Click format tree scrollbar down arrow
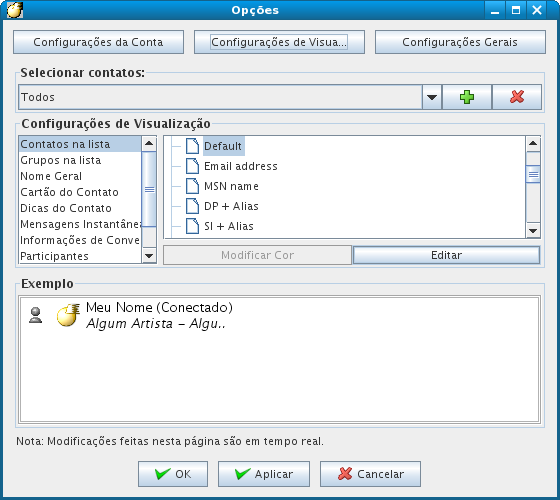The height and width of the screenshot is (500, 560). [x=533, y=231]
